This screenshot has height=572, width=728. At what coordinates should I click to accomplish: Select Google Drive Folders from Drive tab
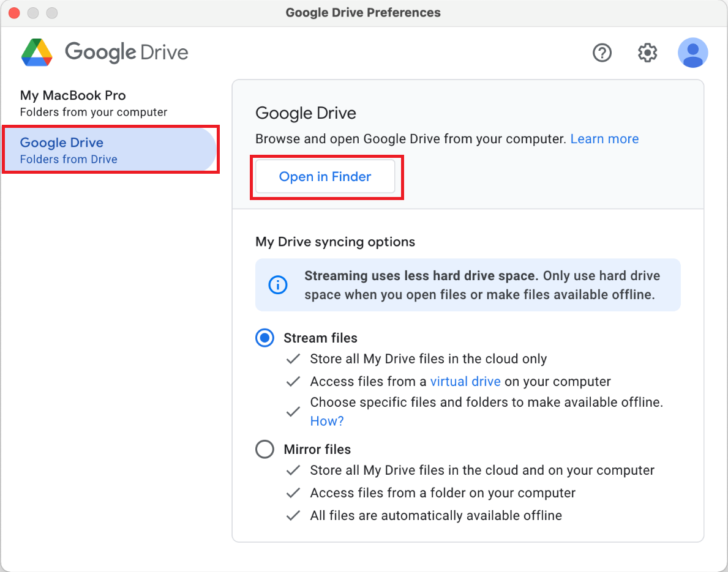tap(110, 150)
